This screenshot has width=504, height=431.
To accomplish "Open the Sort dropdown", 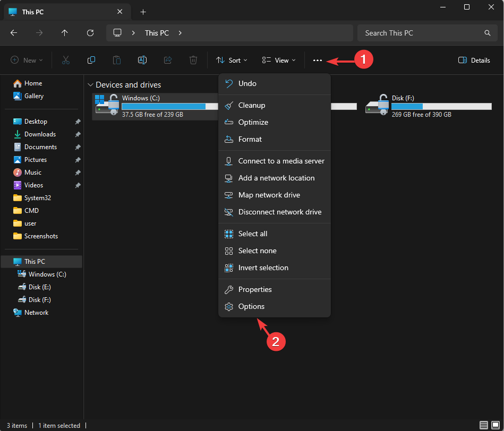I will tap(232, 61).
